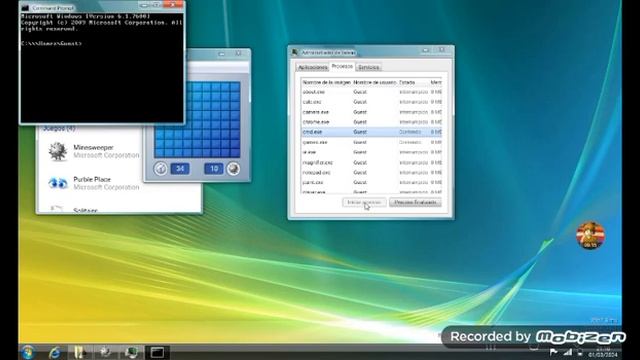Switch to the Task Manager taskbar button

131,352
